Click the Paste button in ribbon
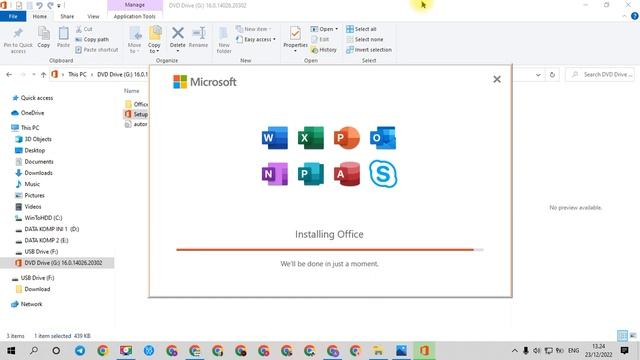Viewport: 640px width, 360px height. coord(63,38)
